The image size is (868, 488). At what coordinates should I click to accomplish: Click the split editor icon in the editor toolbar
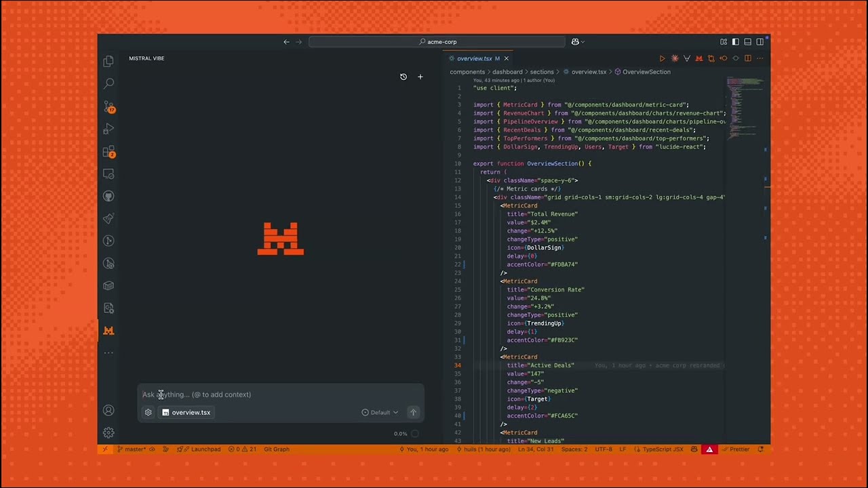click(x=748, y=58)
